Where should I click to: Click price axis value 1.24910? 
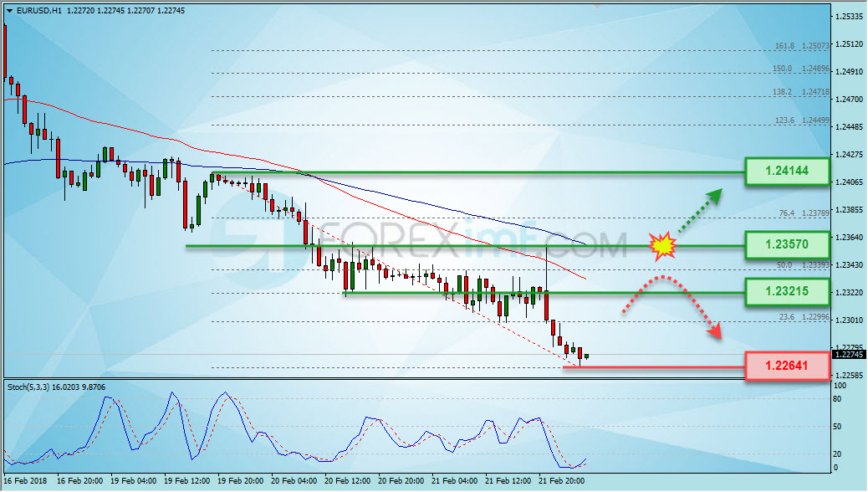[x=849, y=72]
